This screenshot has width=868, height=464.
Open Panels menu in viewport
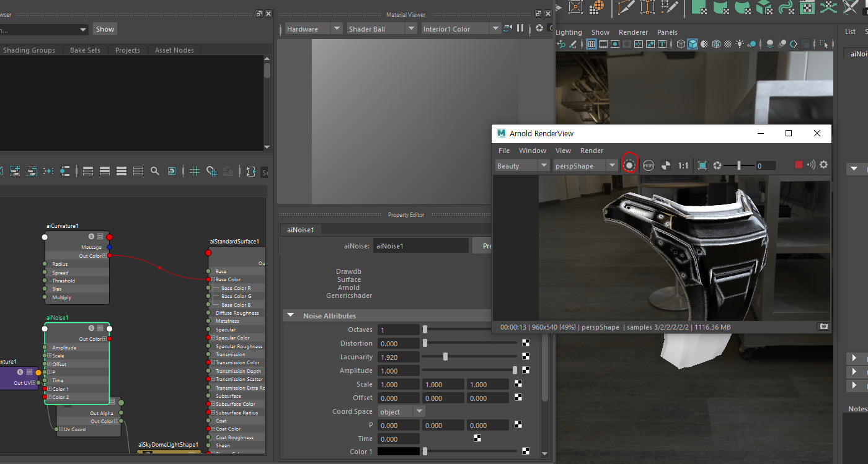[x=667, y=32]
